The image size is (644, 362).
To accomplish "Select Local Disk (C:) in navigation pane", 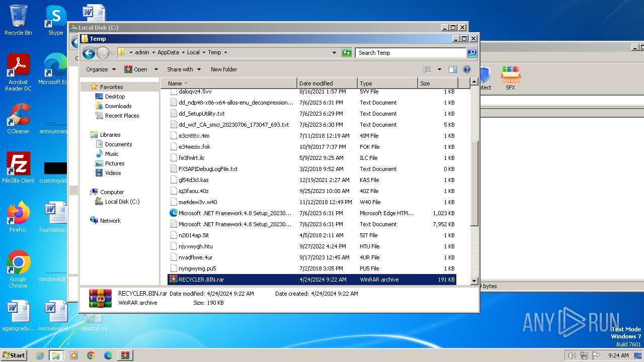I will [x=122, y=202].
